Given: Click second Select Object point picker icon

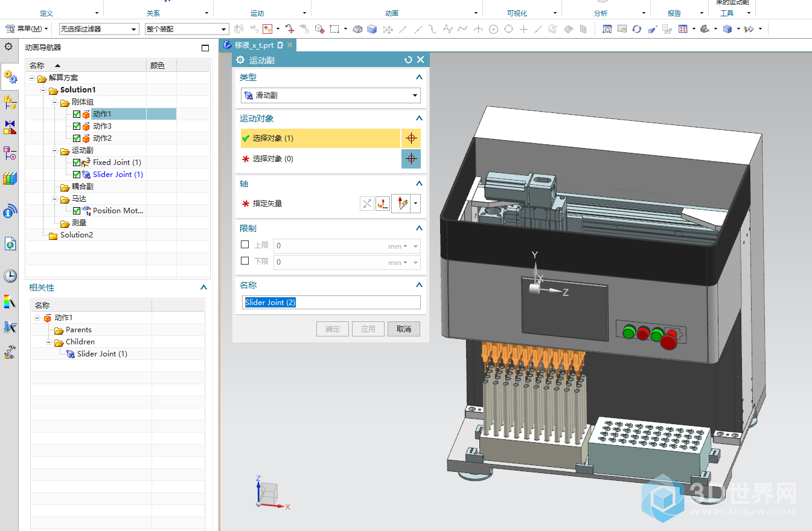Looking at the screenshot, I should click(x=411, y=159).
